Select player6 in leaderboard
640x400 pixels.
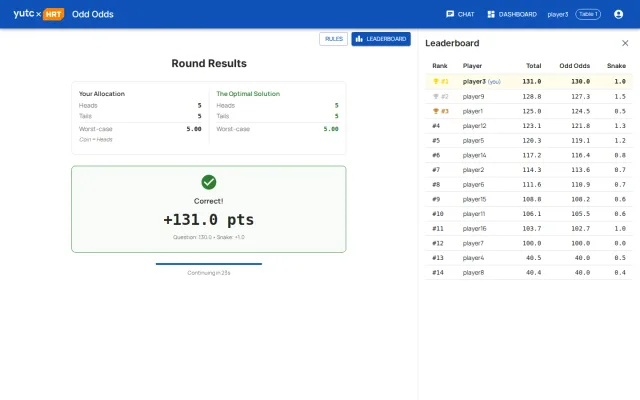[529, 184]
